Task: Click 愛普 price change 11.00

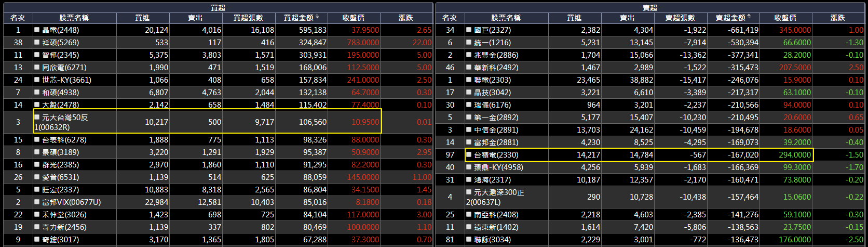Action: tap(422, 177)
